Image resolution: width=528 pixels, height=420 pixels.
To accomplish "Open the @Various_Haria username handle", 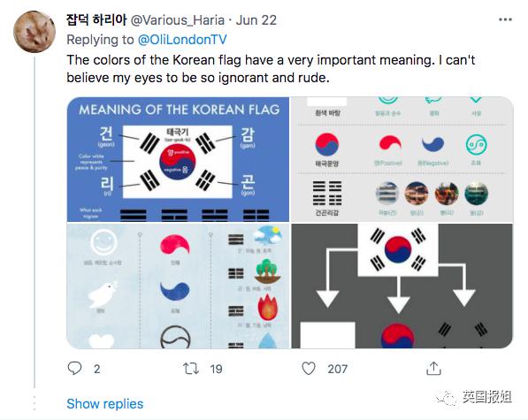I will (x=177, y=20).
